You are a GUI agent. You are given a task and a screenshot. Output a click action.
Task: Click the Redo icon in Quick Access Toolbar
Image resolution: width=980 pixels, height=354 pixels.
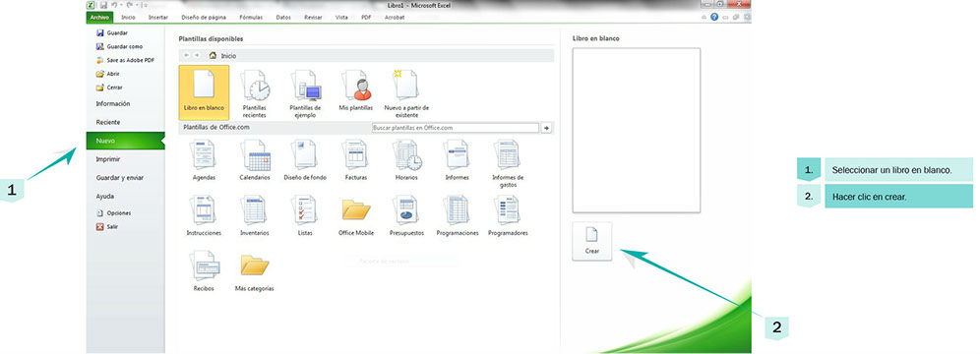pyautogui.click(x=128, y=5)
